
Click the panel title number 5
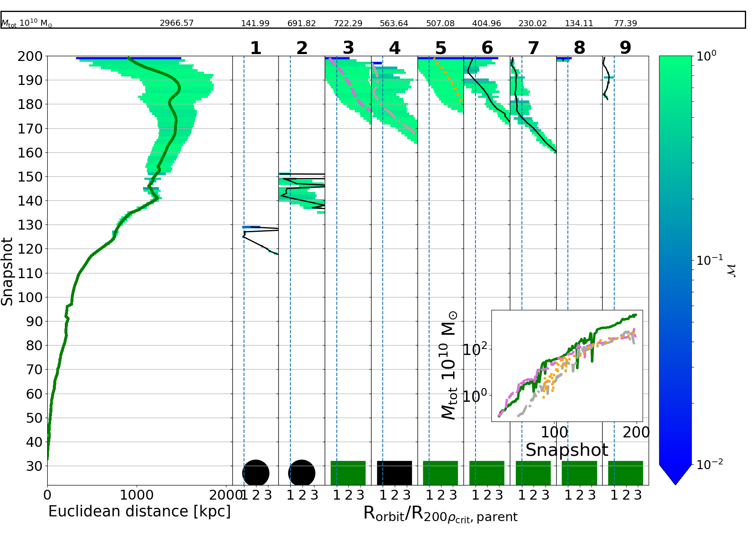pos(441,48)
